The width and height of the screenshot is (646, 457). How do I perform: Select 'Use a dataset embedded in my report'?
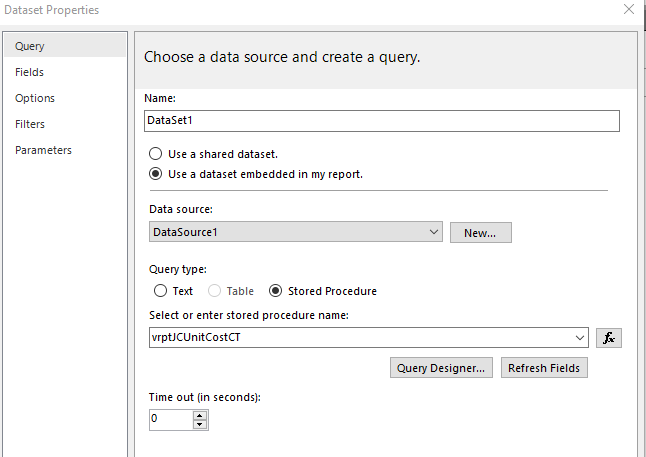coord(155,173)
